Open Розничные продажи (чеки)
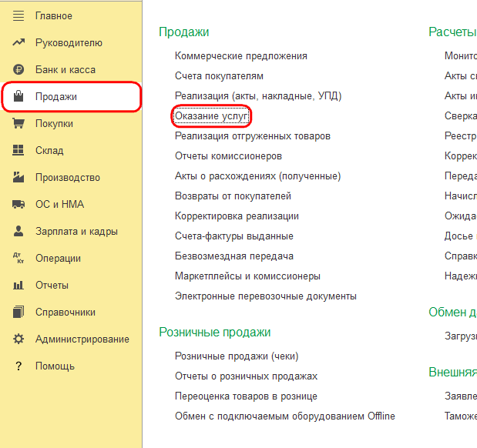 (x=237, y=356)
